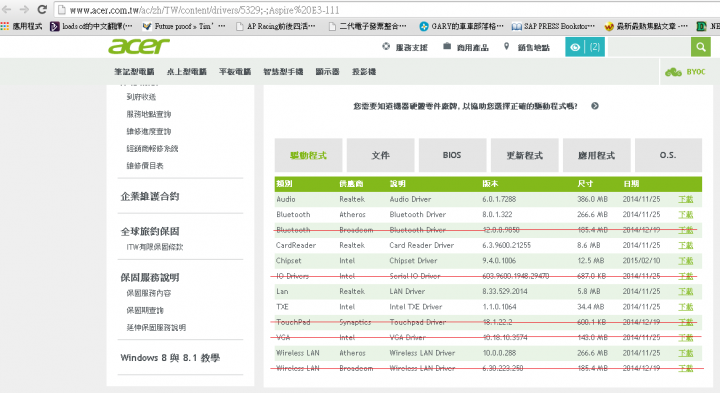Open 銷售地點 location pin link
The image size is (720, 393).
[x=527, y=47]
